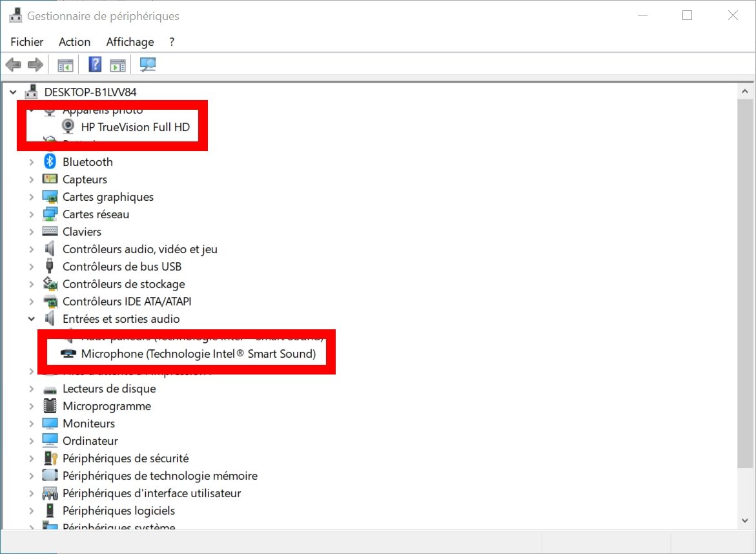
Task: Expand the Capteurs category
Action: coord(32,180)
